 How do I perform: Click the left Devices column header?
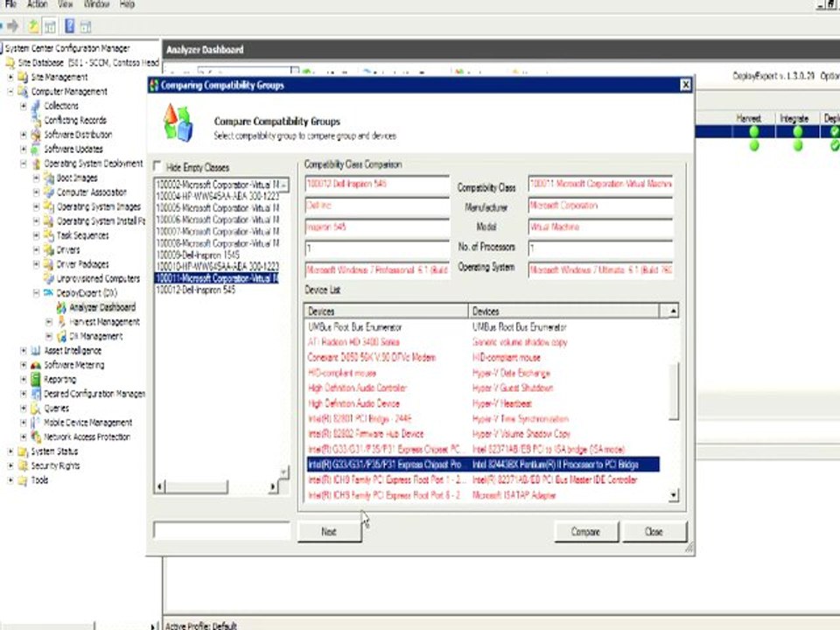[386, 311]
